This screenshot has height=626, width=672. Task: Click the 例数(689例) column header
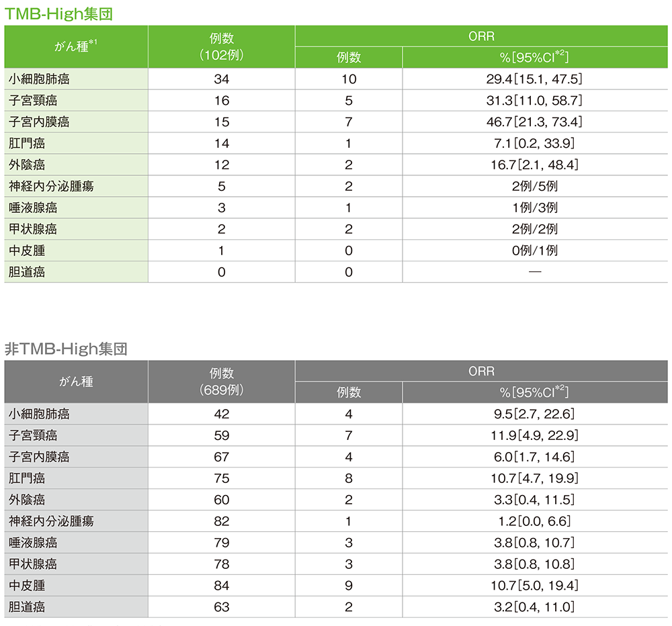click(x=221, y=382)
